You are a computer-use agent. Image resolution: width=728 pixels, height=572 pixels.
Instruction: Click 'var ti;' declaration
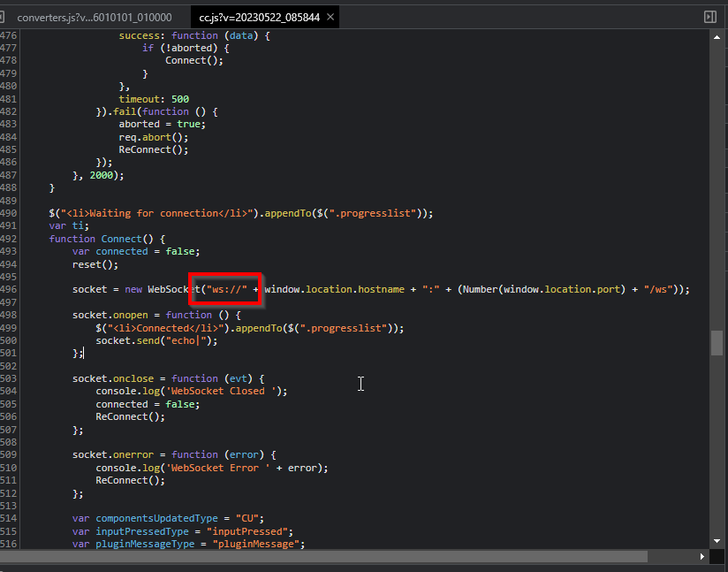[69, 225]
